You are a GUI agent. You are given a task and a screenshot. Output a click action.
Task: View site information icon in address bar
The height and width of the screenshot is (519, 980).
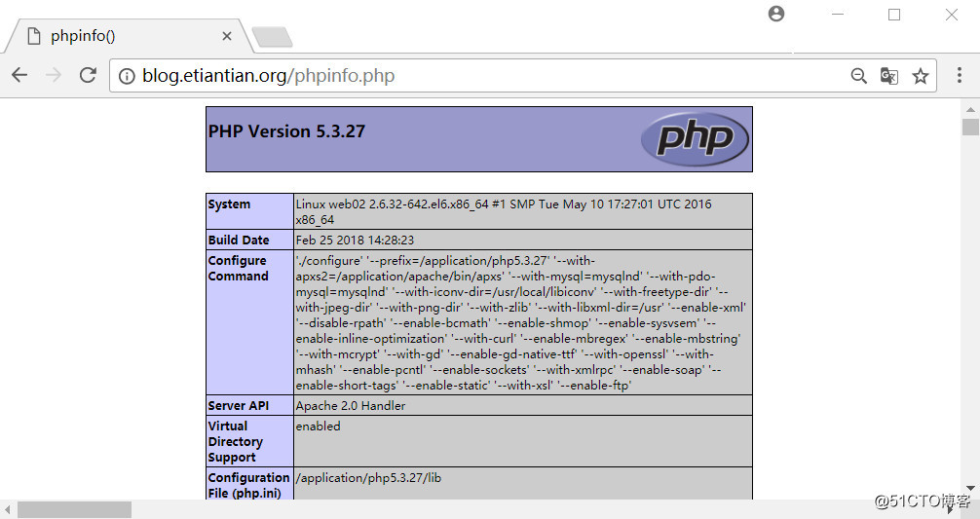click(127, 76)
